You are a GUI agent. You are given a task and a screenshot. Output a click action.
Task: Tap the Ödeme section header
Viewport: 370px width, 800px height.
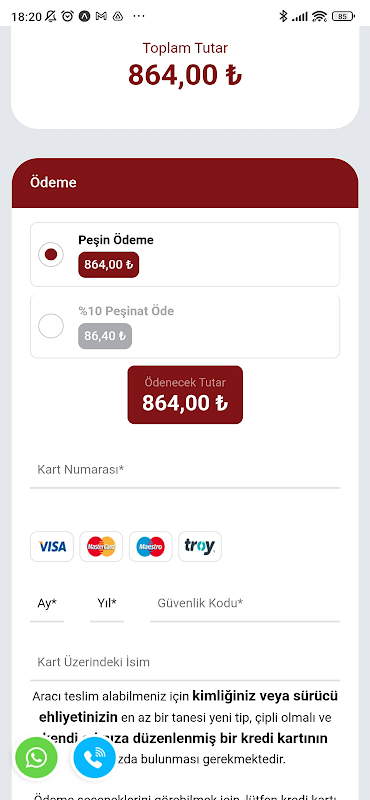click(x=185, y=183)
